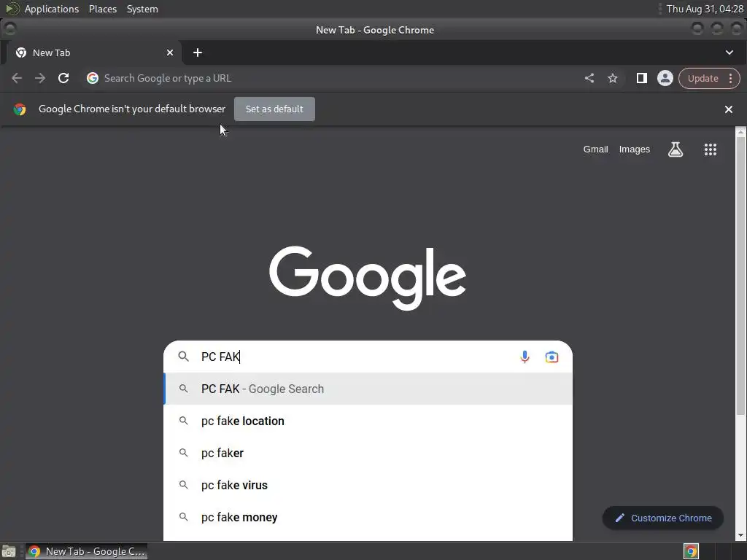
Task: Open the Google apps grid
Action: coord(711,149)
